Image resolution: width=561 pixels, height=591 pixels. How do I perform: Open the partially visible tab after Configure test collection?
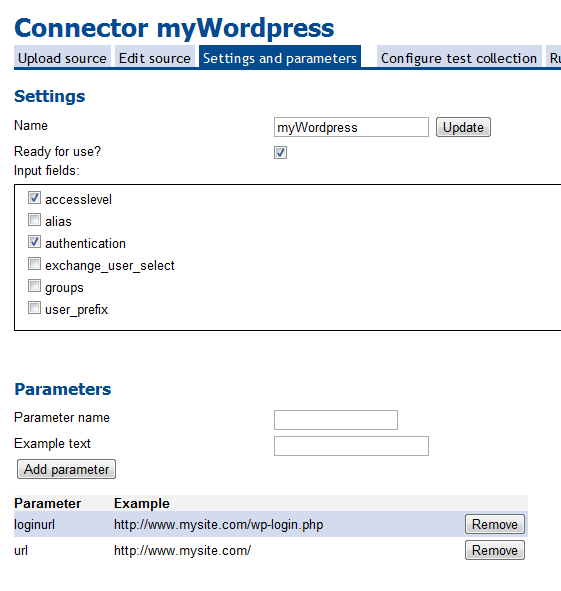(553, 57)
